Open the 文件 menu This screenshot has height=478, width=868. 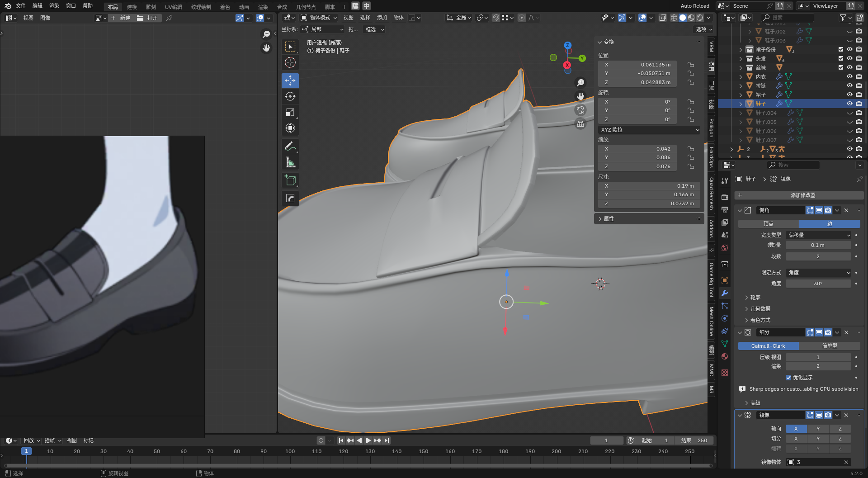(21, 6)
